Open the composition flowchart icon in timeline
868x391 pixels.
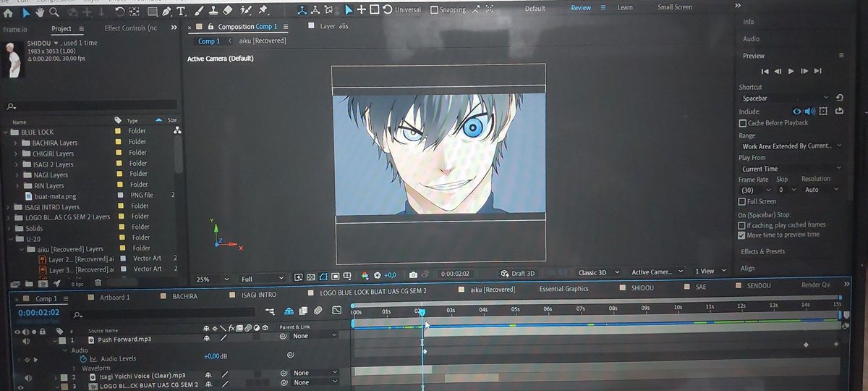(x=270, y=311)
